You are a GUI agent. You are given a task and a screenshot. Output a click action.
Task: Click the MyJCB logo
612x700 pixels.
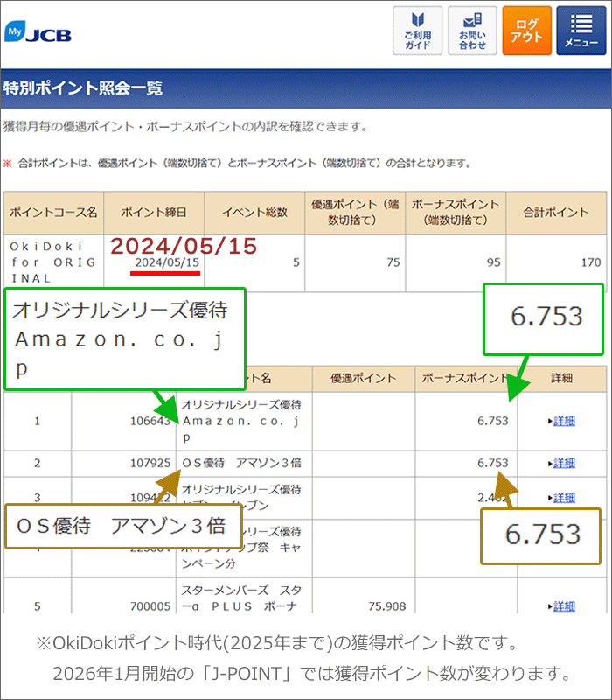coord(38,31)
